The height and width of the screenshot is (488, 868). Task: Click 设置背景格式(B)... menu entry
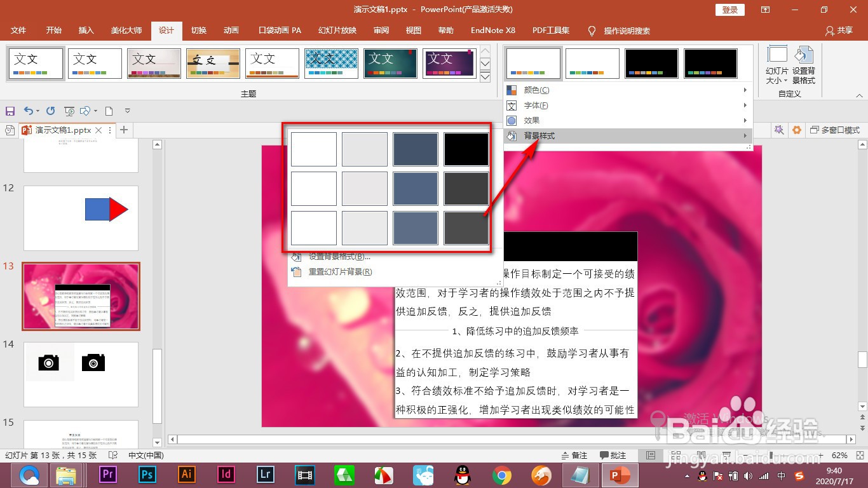[339, 257]
